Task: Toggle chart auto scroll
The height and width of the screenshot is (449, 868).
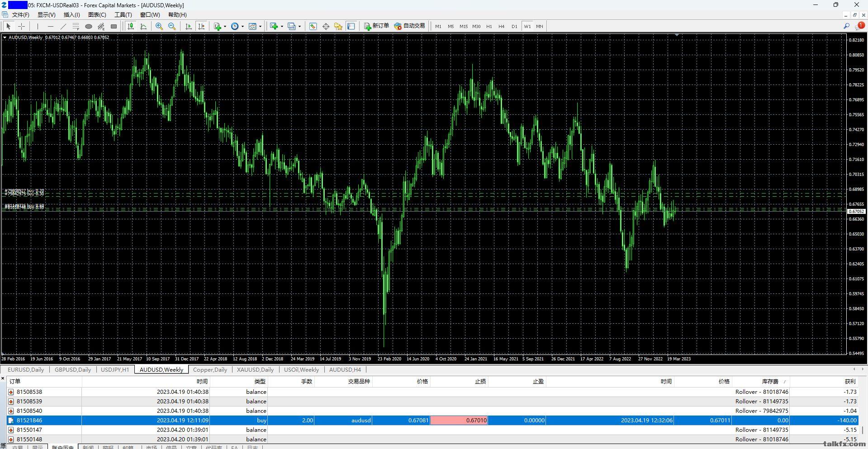Action: click(x=189, y=26)
